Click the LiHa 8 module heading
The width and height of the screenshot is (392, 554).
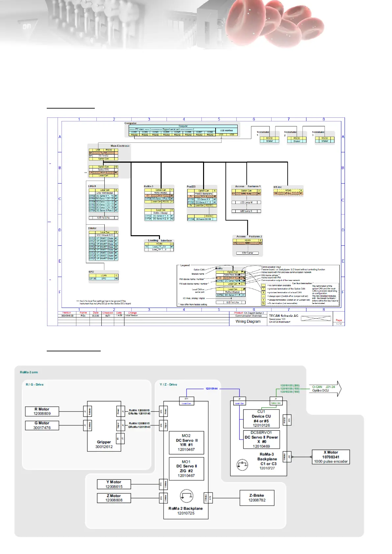[x=92, y=186]
